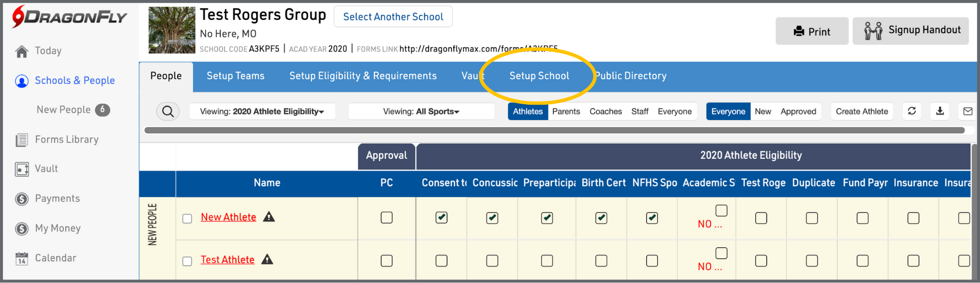This screenshot has height=283, width=980.
Task: Click the Select Another School button
Action: tap(393, 17)
